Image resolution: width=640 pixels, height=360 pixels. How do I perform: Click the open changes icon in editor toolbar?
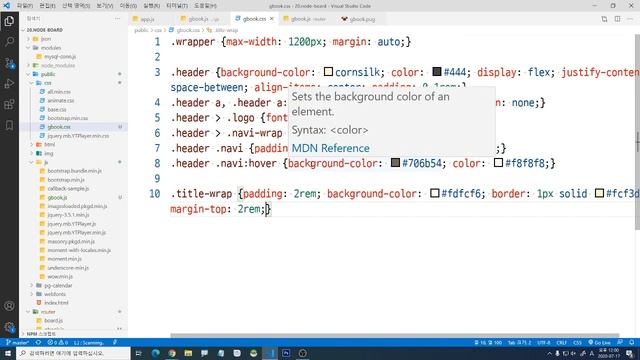tap(604, 19)
